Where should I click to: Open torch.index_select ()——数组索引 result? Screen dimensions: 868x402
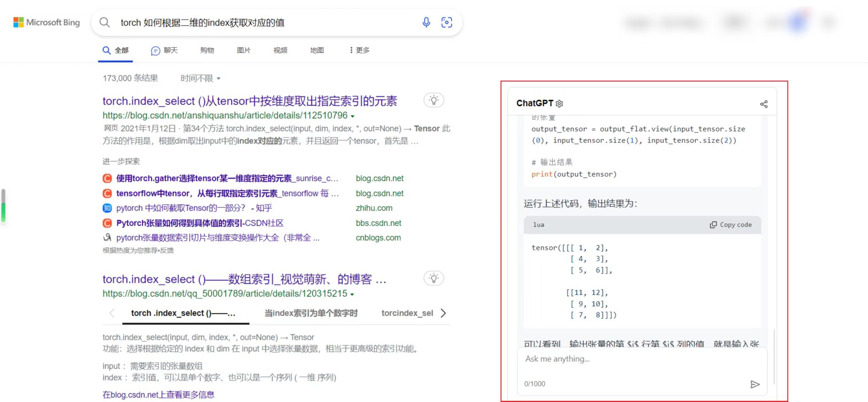(x=244, y=279)
